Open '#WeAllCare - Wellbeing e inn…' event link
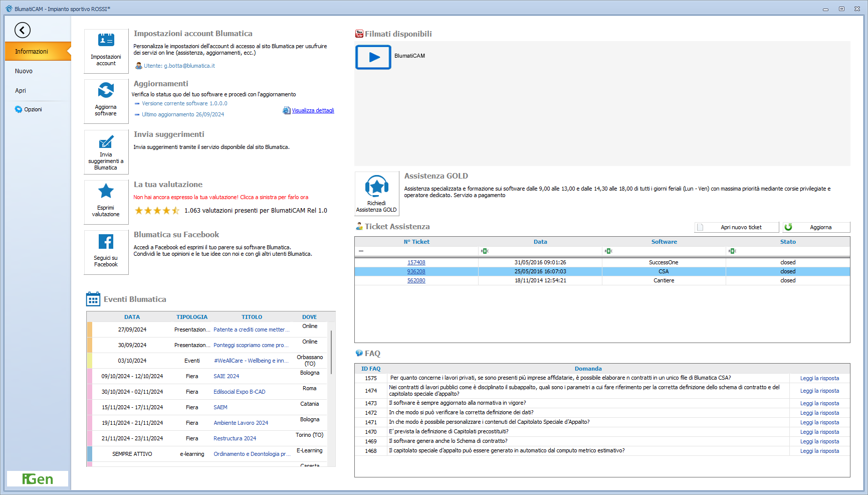 [252, 361]
